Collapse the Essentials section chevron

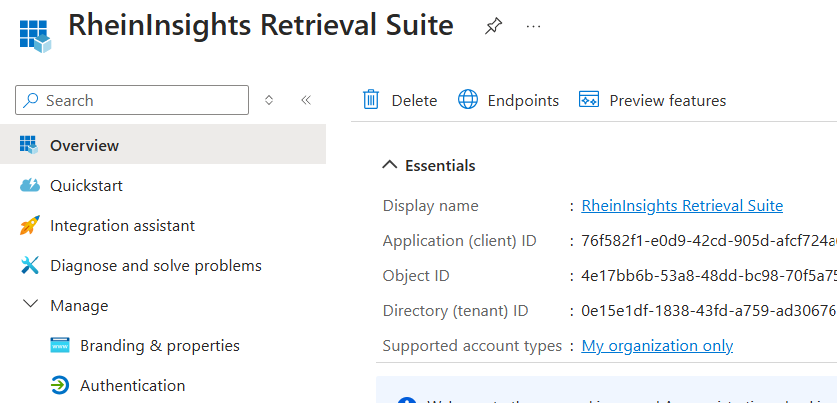(x=390, y=165)
